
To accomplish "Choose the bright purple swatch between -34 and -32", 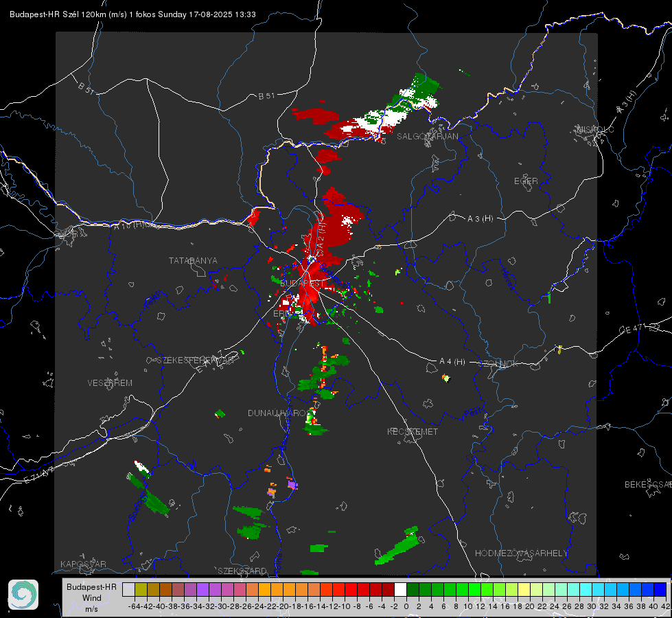I will [x=202, y=589].
